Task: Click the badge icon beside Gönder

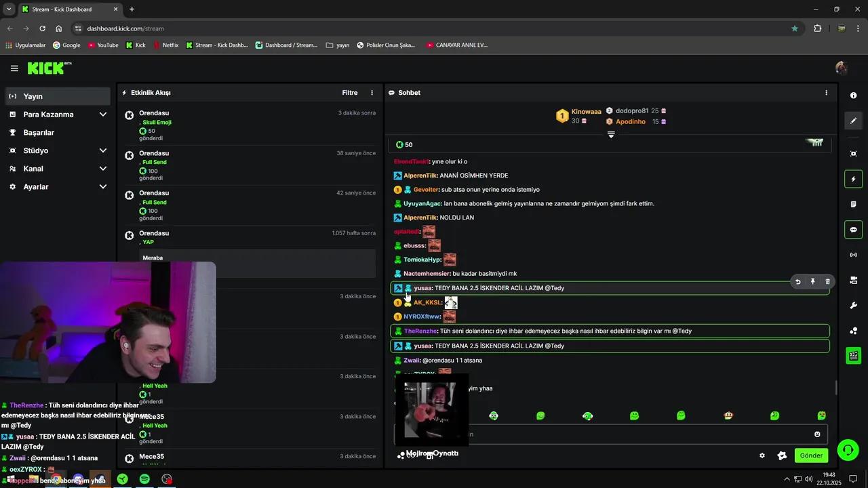Action: tap(782, 455)
